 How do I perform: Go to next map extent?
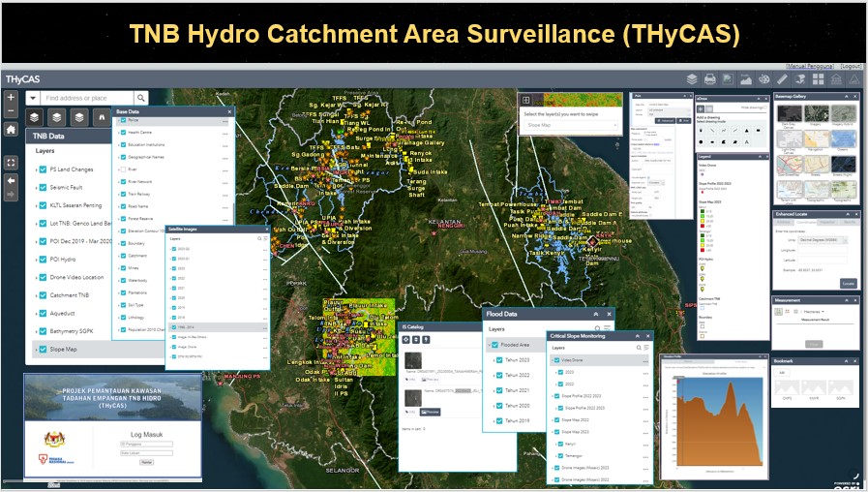click(x=11, y=195)
